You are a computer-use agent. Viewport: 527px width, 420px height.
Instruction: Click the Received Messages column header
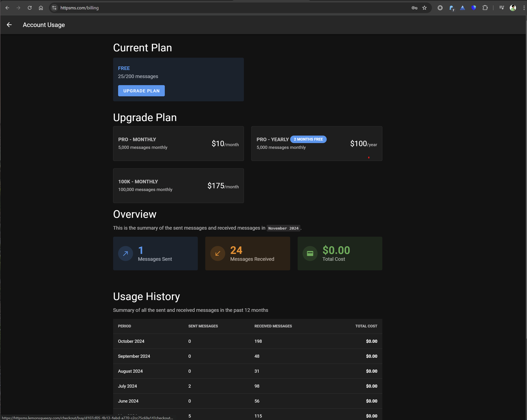coord(273,326)
